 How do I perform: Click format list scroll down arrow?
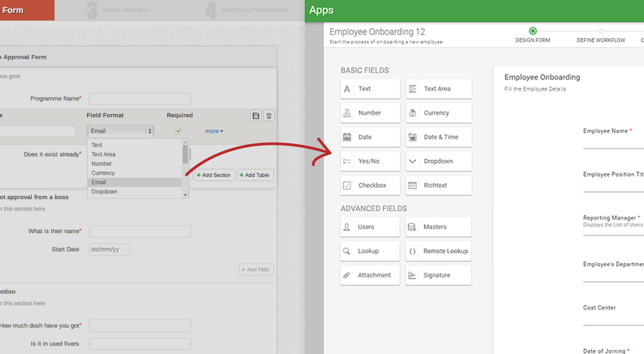coord(185,195)
